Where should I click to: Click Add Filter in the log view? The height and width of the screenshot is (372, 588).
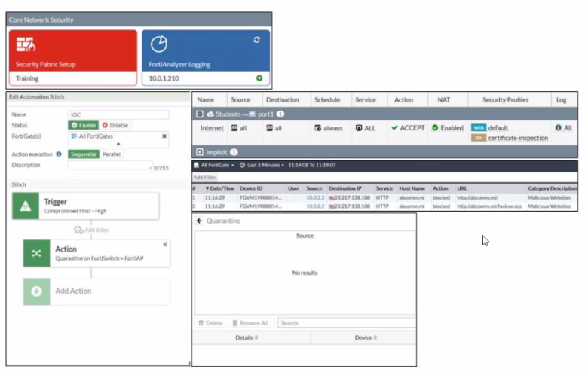point(205,178)
